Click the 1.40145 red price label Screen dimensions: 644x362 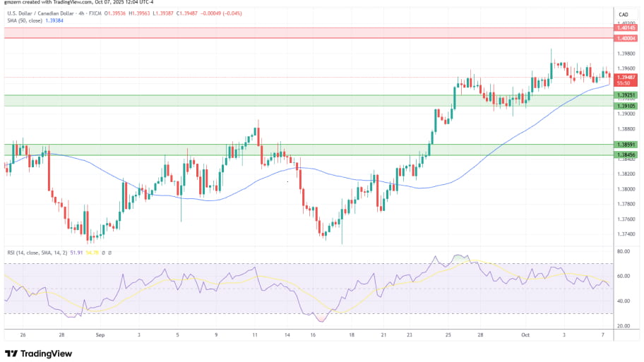pos(625,28)
